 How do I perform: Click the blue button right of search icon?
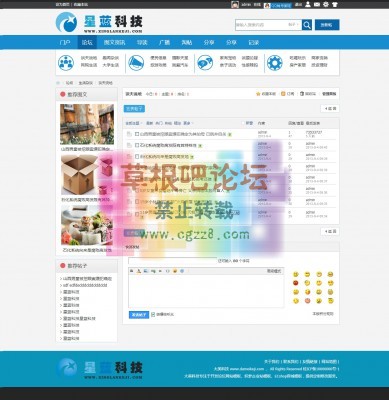[x=327, y=25]
